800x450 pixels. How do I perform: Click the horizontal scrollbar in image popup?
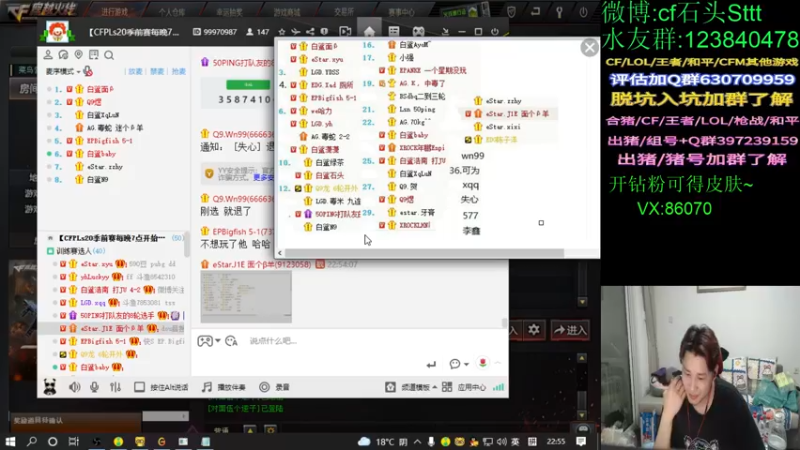tap(424, 253)
